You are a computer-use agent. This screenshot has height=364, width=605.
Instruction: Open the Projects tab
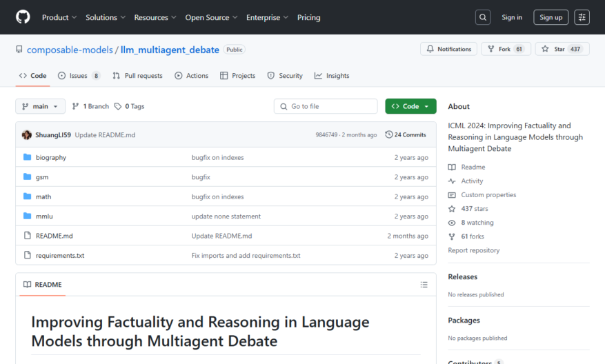tap(238, 76)
